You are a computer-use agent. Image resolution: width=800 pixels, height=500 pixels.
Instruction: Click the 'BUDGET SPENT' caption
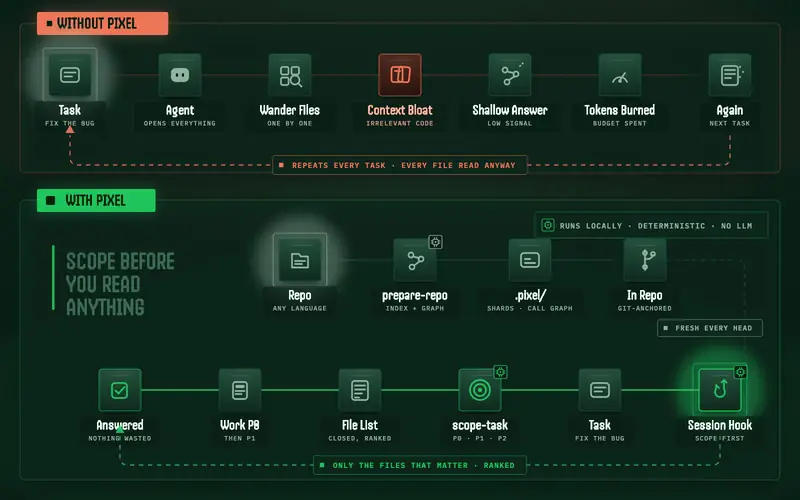[x=620, y=123]
